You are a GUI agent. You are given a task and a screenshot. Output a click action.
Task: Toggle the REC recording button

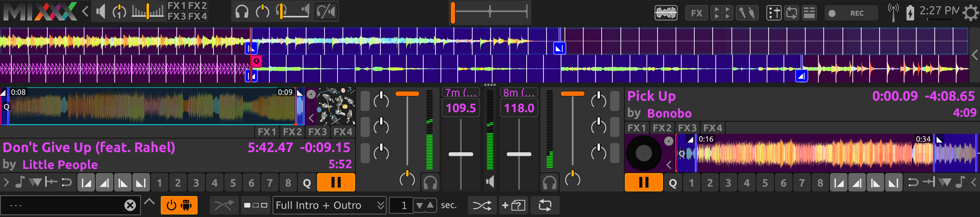pyautogui.click(x=850, y=13)
